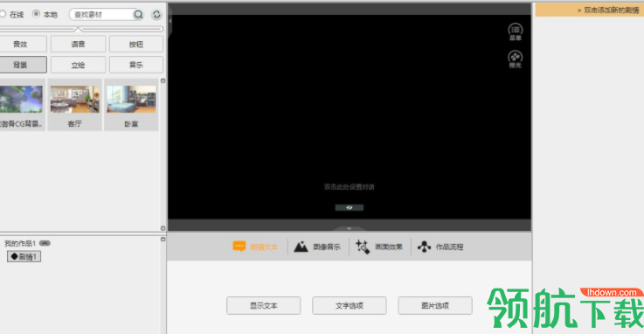Collapse the stage with the bottom down-arrow
Screen dimensions: 644x334
350,228
